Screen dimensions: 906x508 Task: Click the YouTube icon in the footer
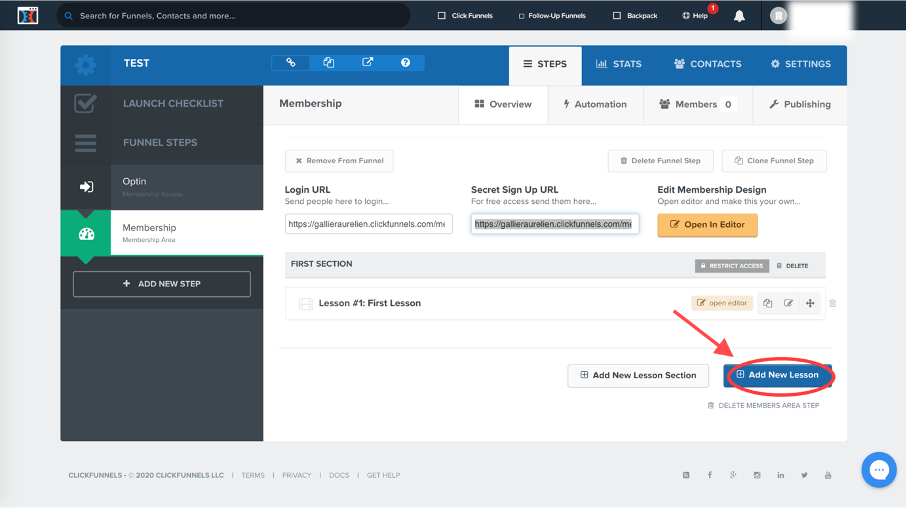828,475
